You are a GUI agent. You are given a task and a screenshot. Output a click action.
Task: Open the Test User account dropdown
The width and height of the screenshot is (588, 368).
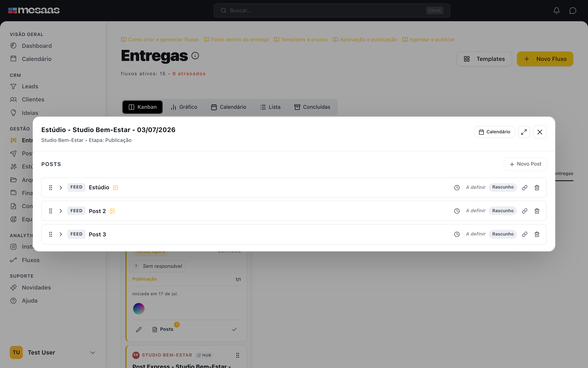tap(53, 352)
